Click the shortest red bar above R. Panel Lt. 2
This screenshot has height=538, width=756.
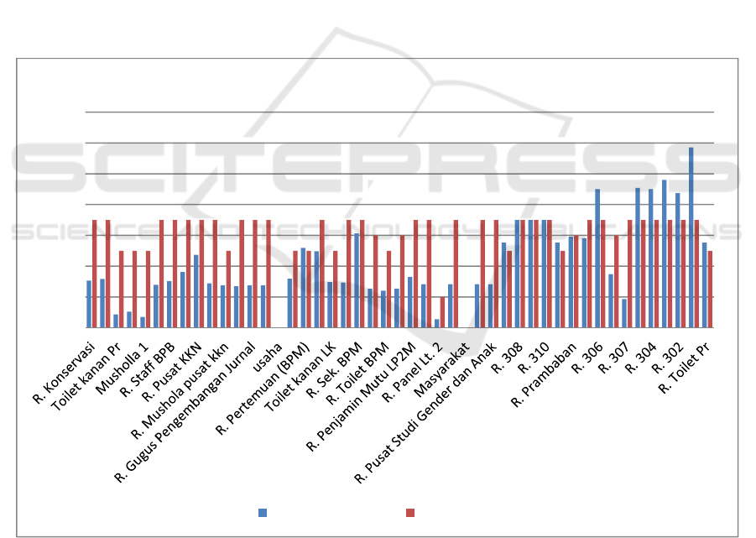[x=443, y=311]
